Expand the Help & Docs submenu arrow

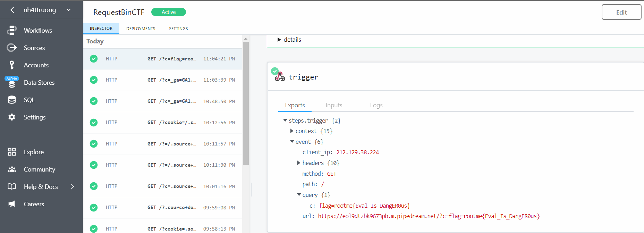73,186
